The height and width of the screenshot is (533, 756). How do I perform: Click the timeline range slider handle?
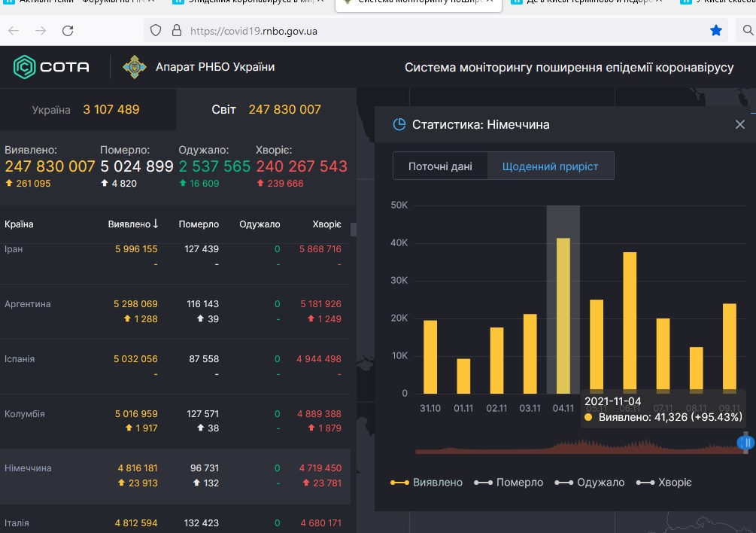(746, 443)
